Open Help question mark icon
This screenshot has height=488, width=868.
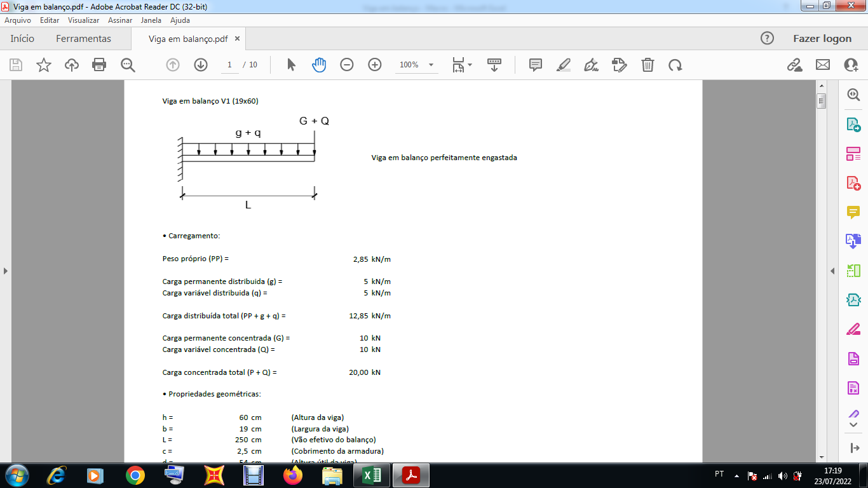point(767,38)
